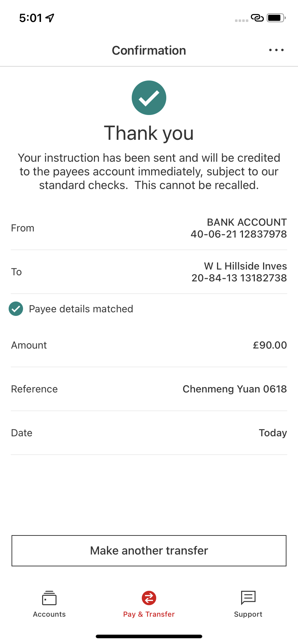Tap the Support chat bubble icon

pos(248,598)
